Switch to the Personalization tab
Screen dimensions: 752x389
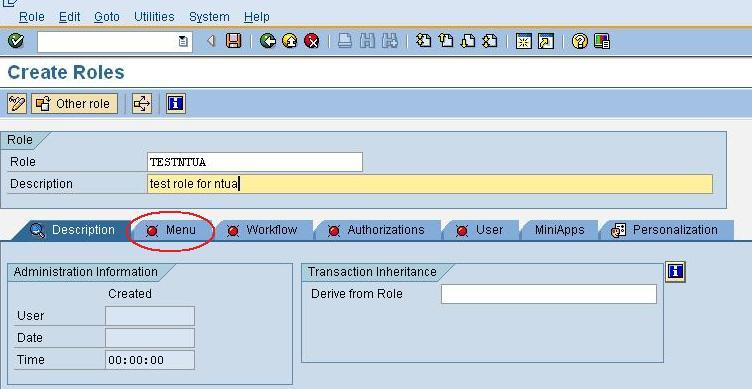(667, 230)
